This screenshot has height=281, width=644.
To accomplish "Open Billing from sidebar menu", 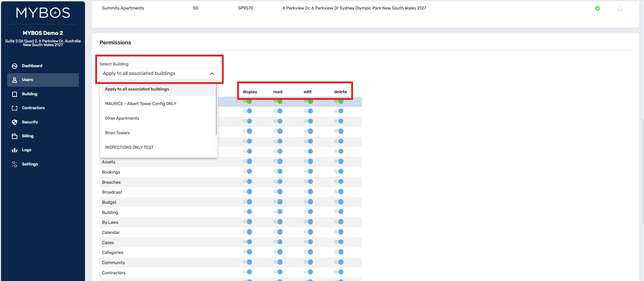I will click(43, 136).
